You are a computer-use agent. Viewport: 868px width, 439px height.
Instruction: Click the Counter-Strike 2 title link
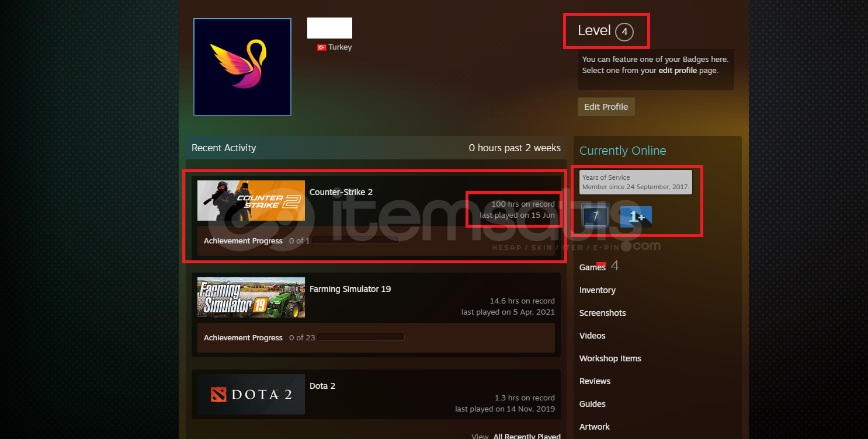(x=341, y=192)
